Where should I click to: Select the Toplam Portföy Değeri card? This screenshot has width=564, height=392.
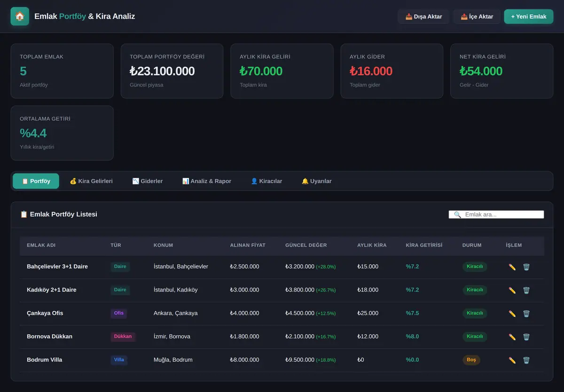(172, 71)
